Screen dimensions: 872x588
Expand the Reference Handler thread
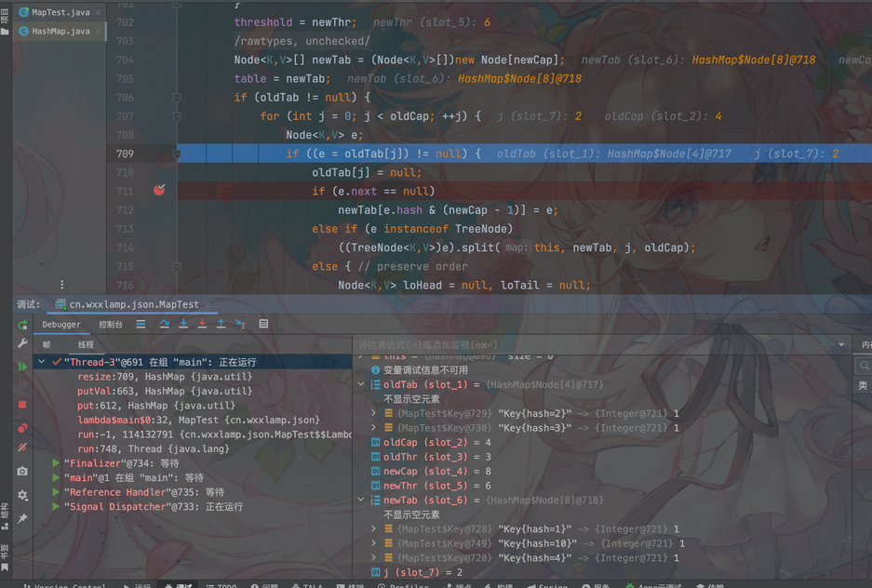56,492
